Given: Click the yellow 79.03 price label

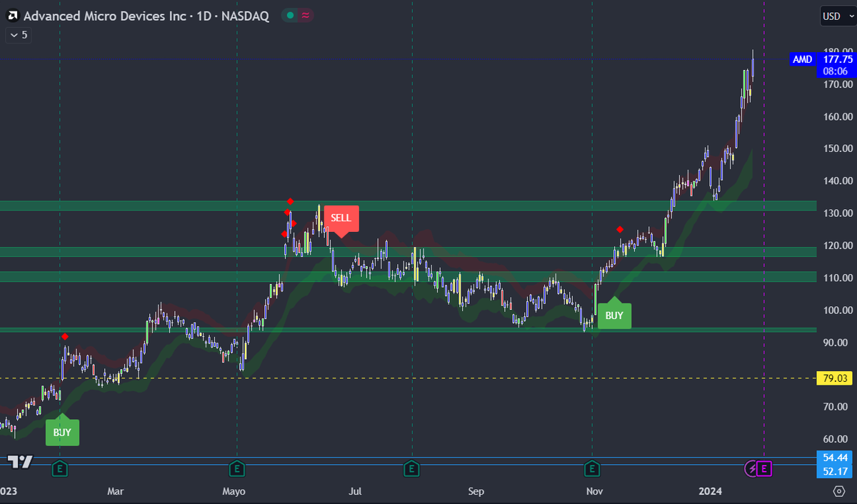Looking at the screenshot, I should pyautogui.click(x=834, y=378).
